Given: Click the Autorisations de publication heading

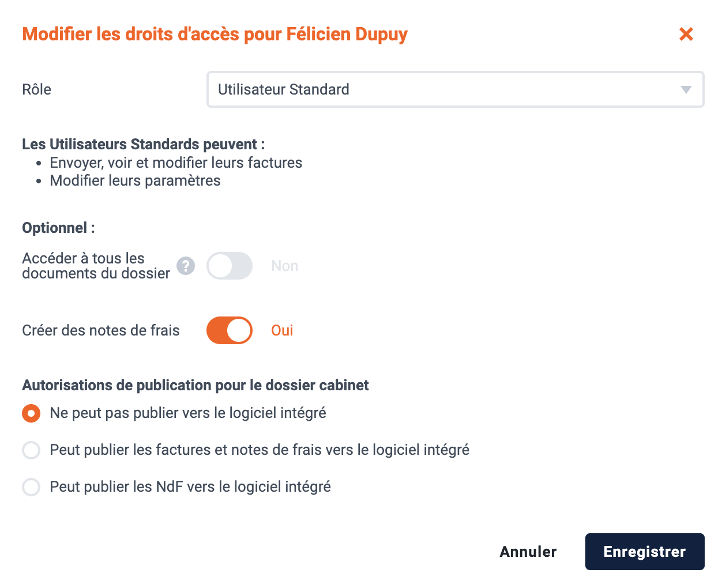Looking at the screenshot, I should coord(195,385).
